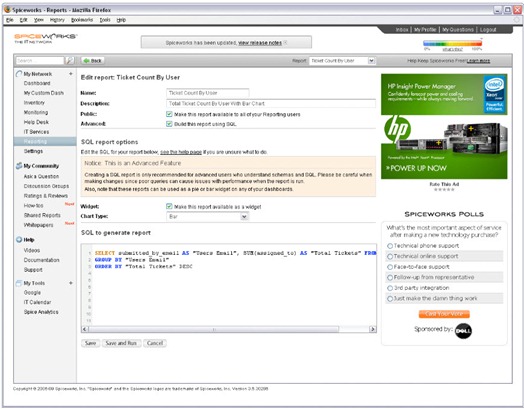Click the Firefox icon in title bar
The height and width of the screenshot is (409, 524).
click(7, 9)
